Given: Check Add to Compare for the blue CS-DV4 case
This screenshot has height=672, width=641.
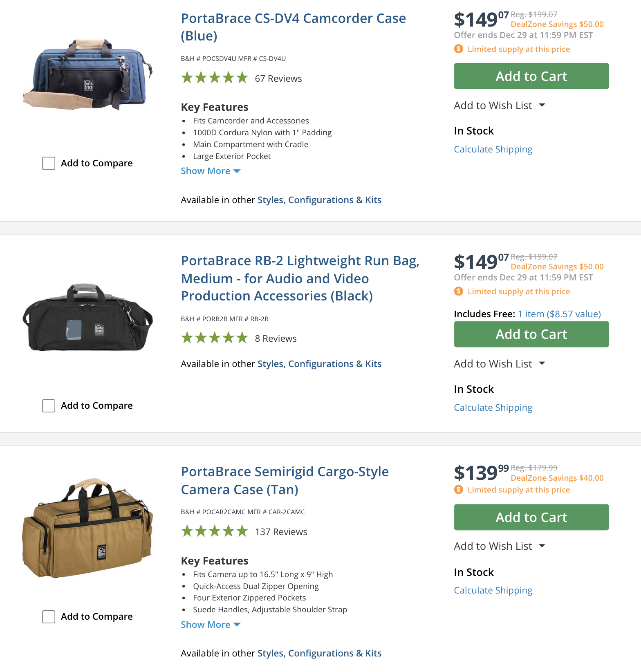Looking at the screenshot, I should click(49, 164).
